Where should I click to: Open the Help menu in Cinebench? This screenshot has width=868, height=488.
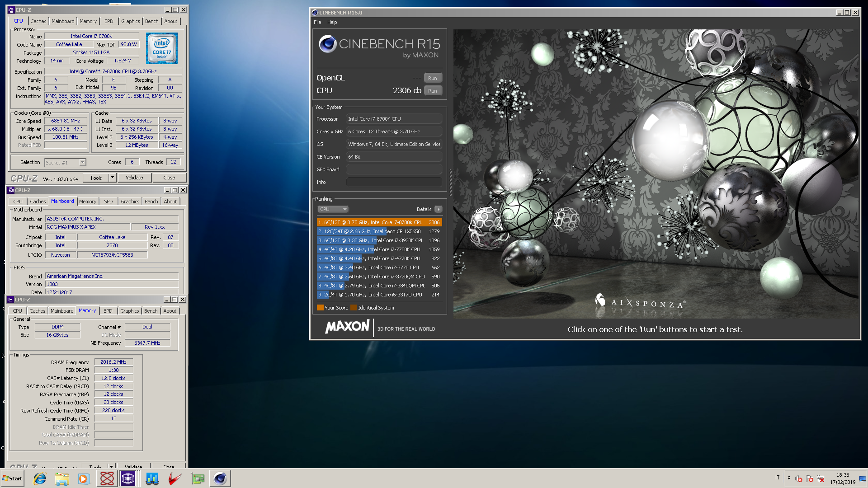pos(332,22)
